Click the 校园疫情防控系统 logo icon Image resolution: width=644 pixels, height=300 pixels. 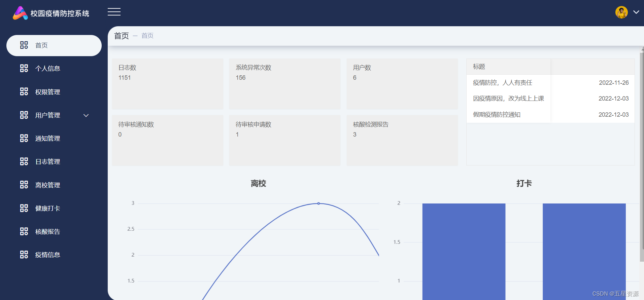pos(20,13)
